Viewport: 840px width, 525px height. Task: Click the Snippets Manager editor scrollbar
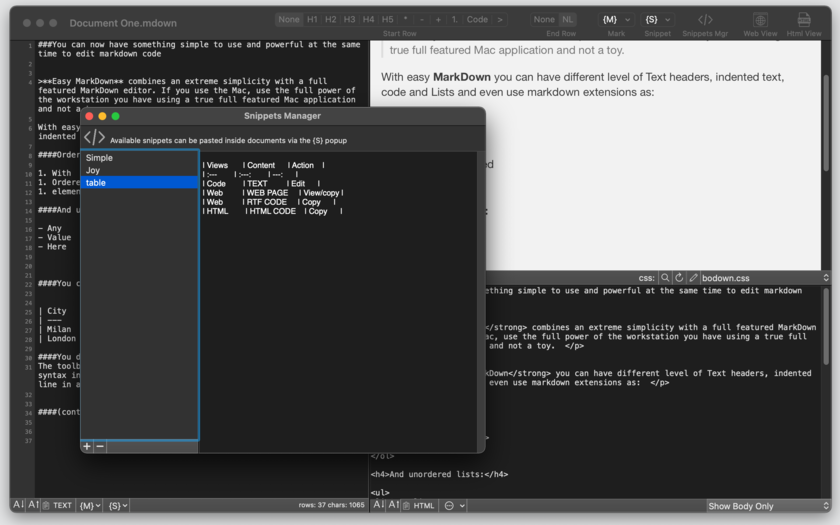click(x=481, y=302)
